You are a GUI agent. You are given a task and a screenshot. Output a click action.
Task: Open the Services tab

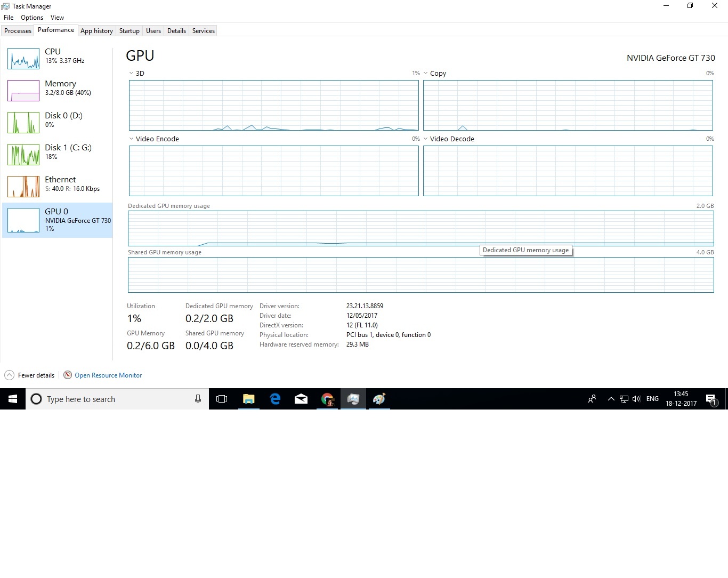(x=204, y=31)
